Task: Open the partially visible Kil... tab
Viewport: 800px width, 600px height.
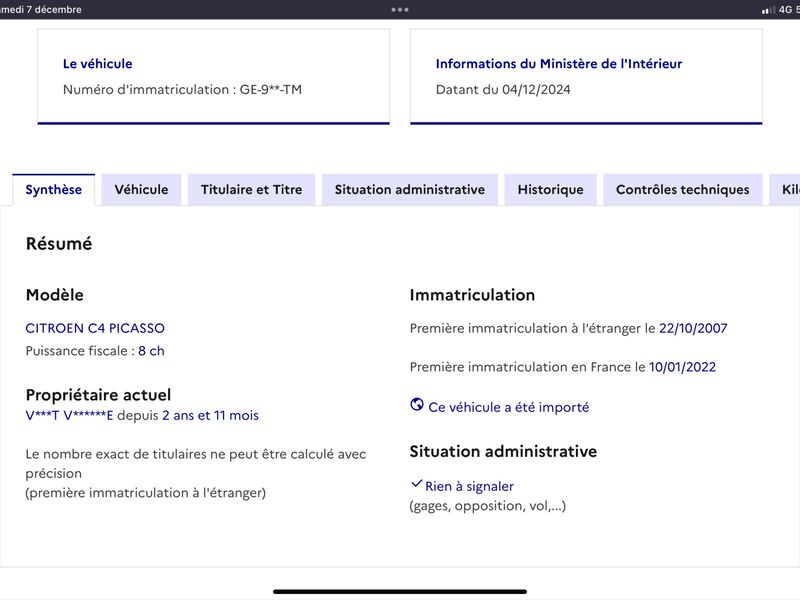Action: tap(784, 190)
